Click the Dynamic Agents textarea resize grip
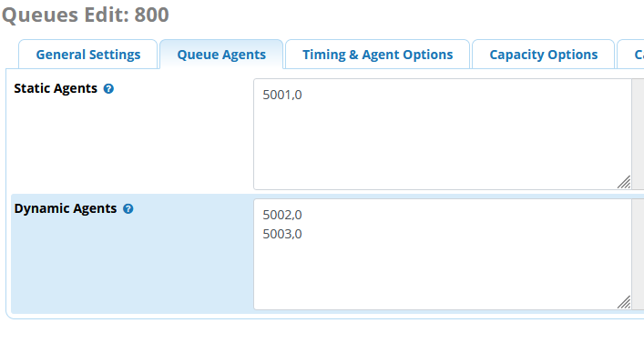 pyautogui.click(x=624, y=302)
